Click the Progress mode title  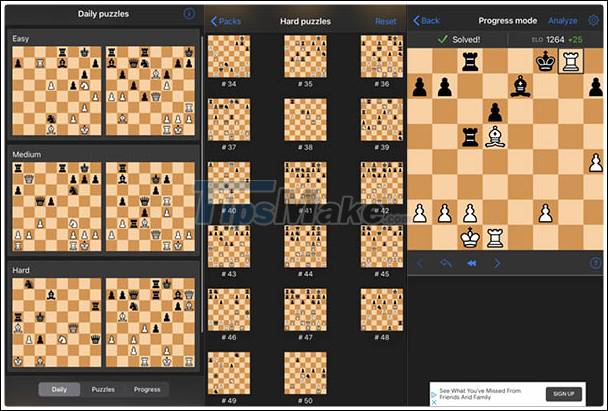[x=508, y=21]
